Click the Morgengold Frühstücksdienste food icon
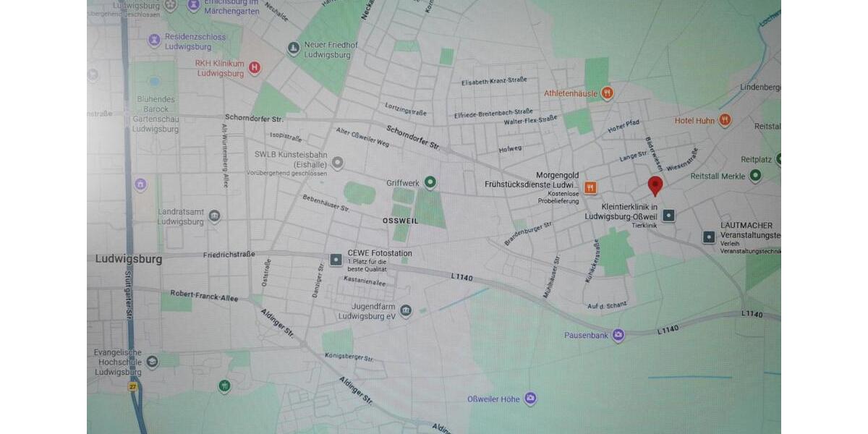 (x=591, y=188)
